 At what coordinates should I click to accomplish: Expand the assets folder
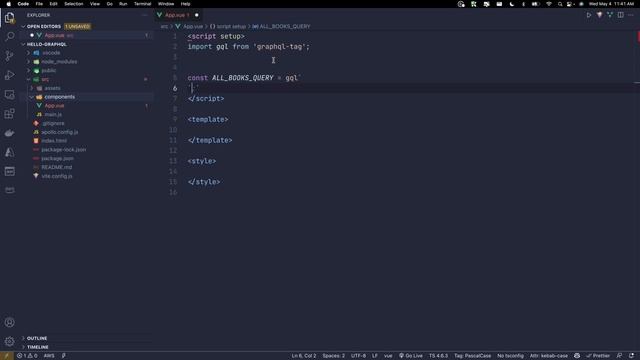pyautogui.click(x=52, y=88)
